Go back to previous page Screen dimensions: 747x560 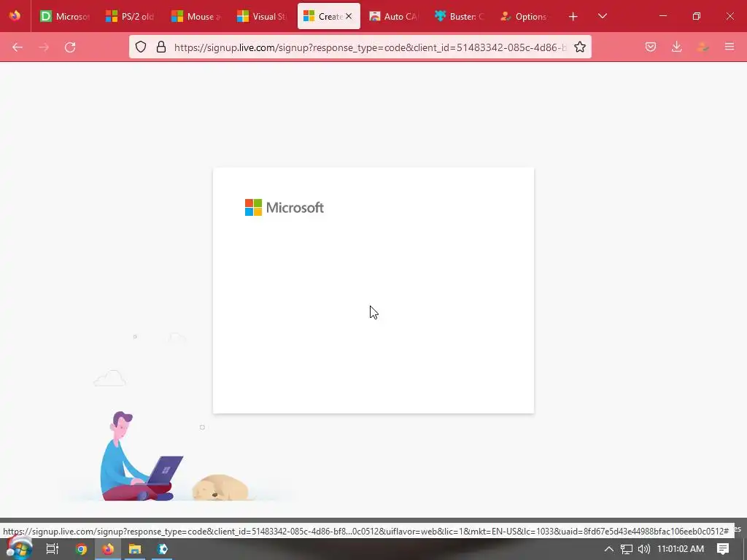(18, 47)
